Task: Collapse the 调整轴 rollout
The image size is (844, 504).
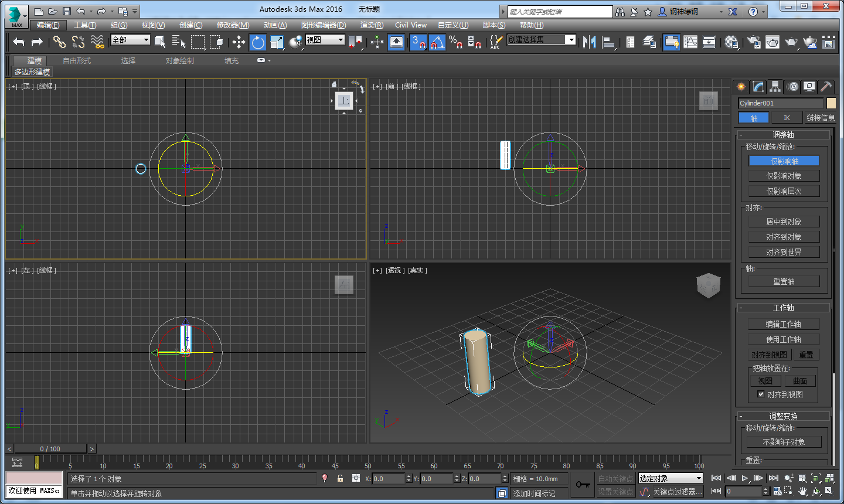Action: [783, 135]
